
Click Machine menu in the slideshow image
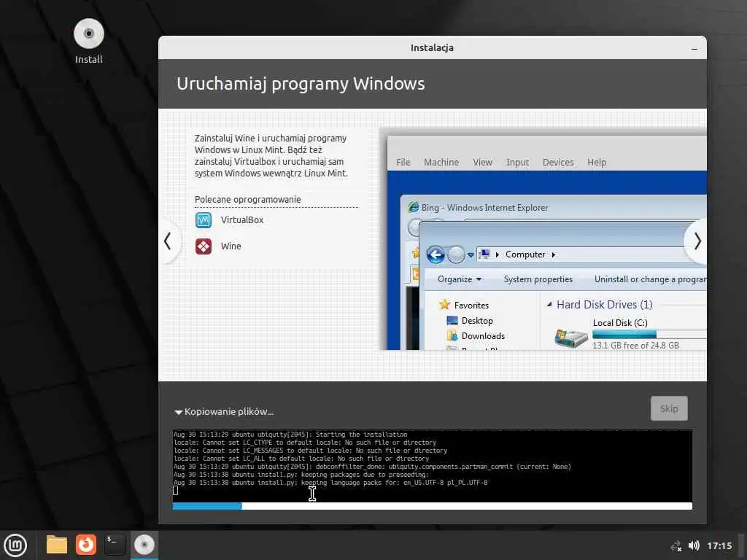[x=441, y=163]
